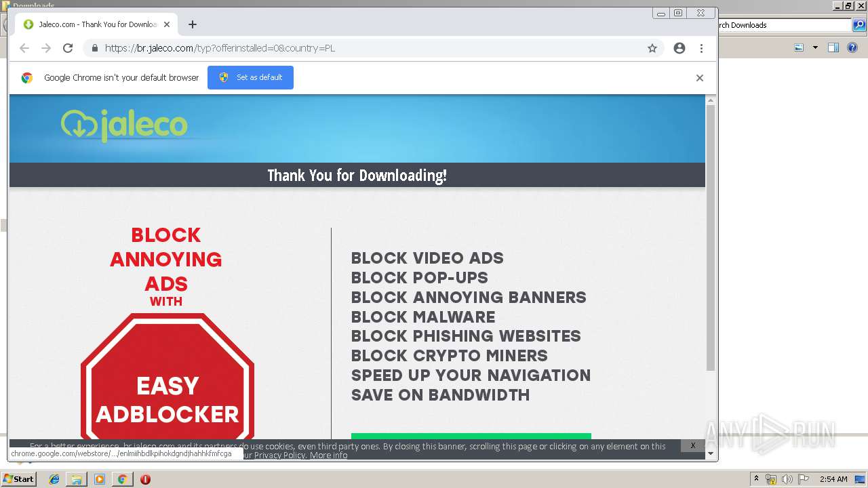
Task: Click the 'BLOCK ANNOYING BANNERS' text
Action: 469,298
